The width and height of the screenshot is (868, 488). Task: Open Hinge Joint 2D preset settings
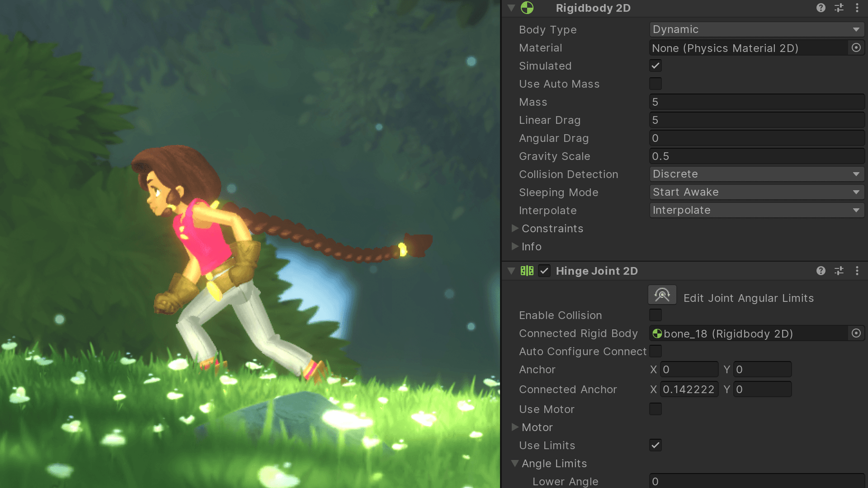(x=839, y=271)
